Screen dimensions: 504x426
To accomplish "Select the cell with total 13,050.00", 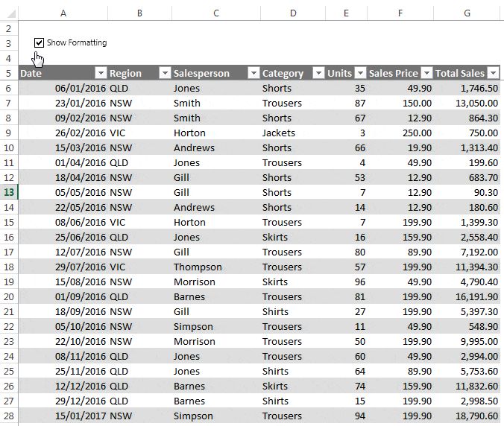I will [x=467, y=103].
